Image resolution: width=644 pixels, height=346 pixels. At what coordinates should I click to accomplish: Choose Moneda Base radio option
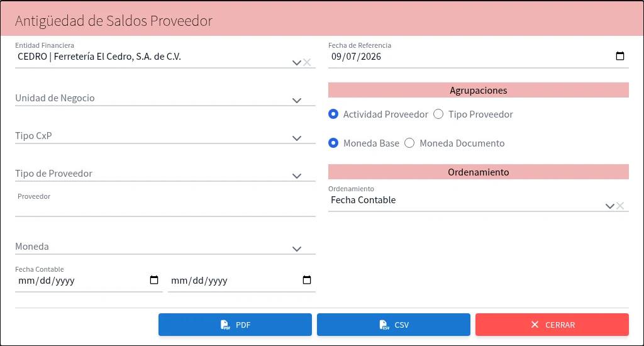click(x=333, y=143)
